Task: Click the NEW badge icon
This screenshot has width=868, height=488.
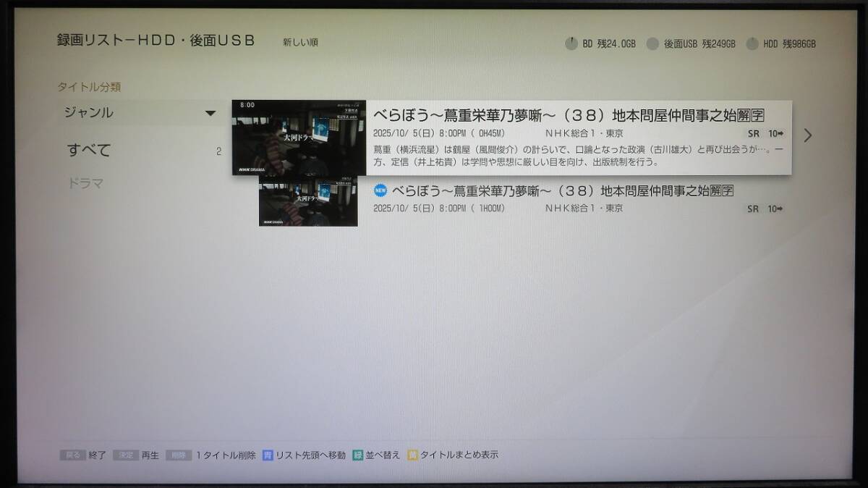Action: pyautogui.click(x=380, y=191)
